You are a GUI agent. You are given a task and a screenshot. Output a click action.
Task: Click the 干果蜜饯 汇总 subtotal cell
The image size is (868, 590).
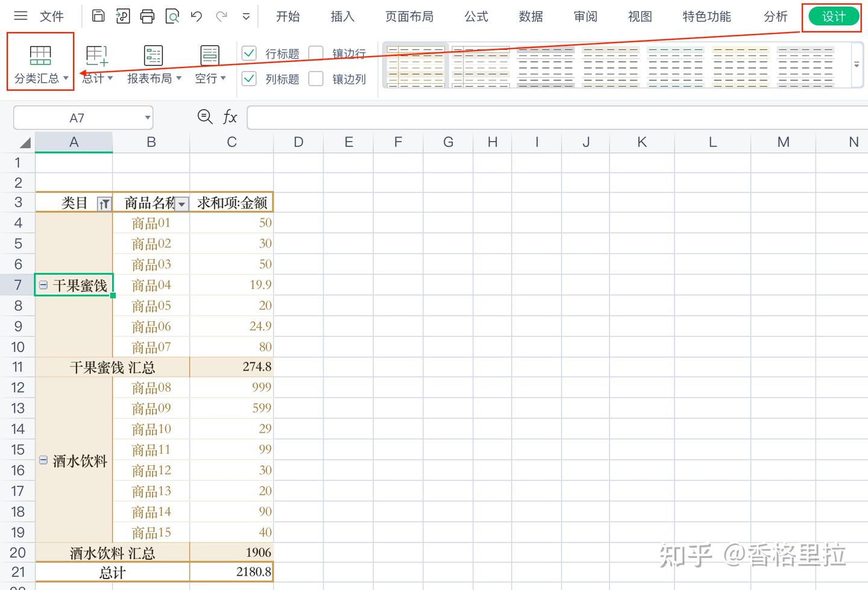[x=113, y=367]
